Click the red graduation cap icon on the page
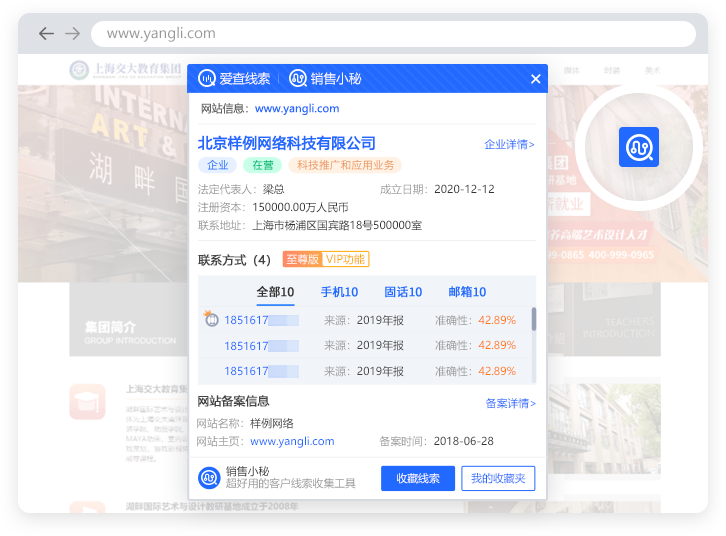Screen dimensions: 726x536 pos(88,402)
